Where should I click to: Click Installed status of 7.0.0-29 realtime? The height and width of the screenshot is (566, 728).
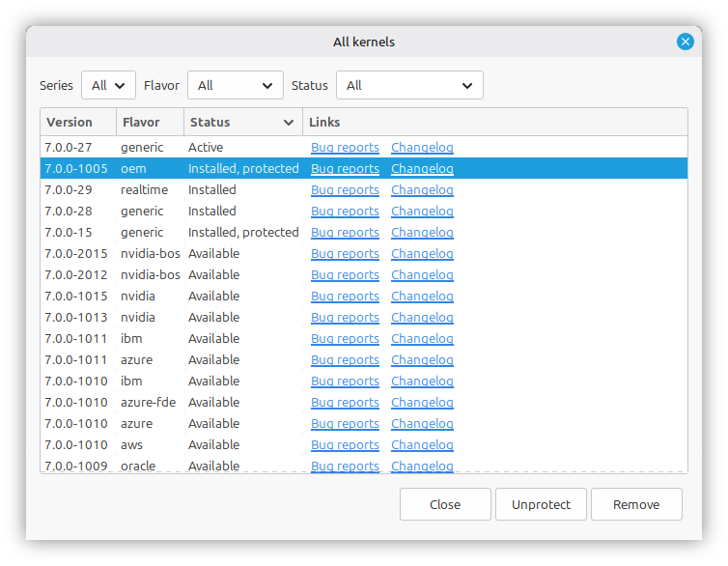(212, 190)
